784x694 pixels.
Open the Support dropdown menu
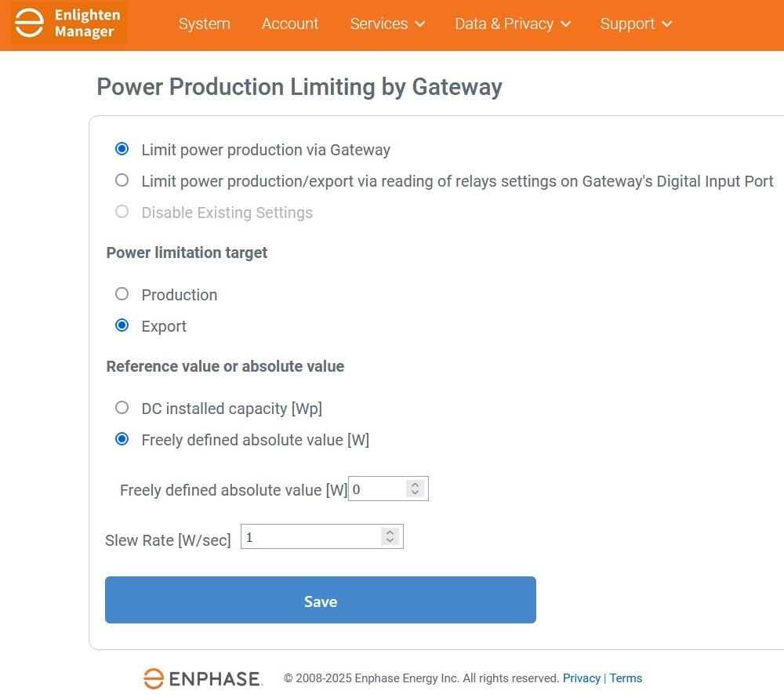point(636,24)
